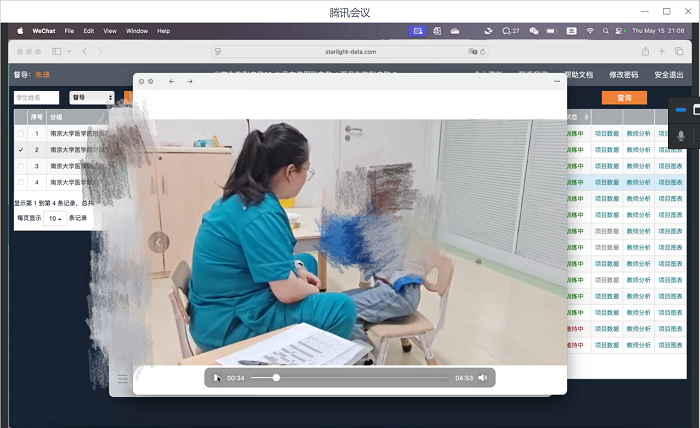This screenshot has width=700, height=428.
Task: Mute the microphone in the meeting toolbar
Action: [680, 135]
